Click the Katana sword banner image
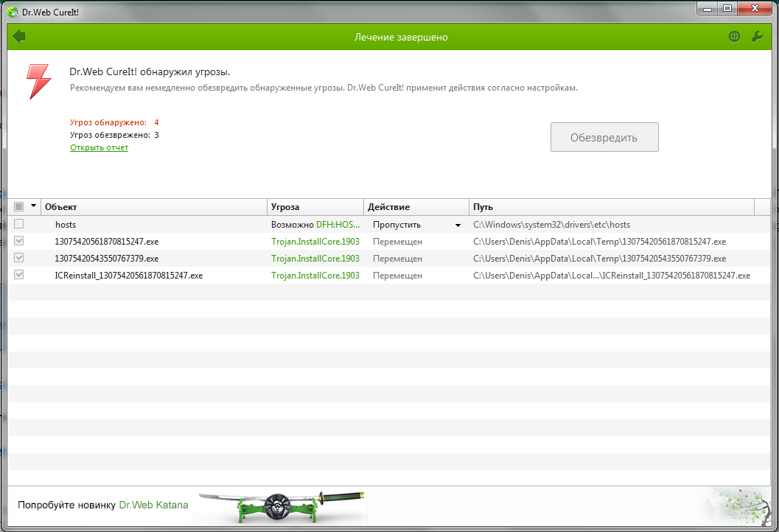This screenshot has width=779, height=532. click(x=282, y=506)
